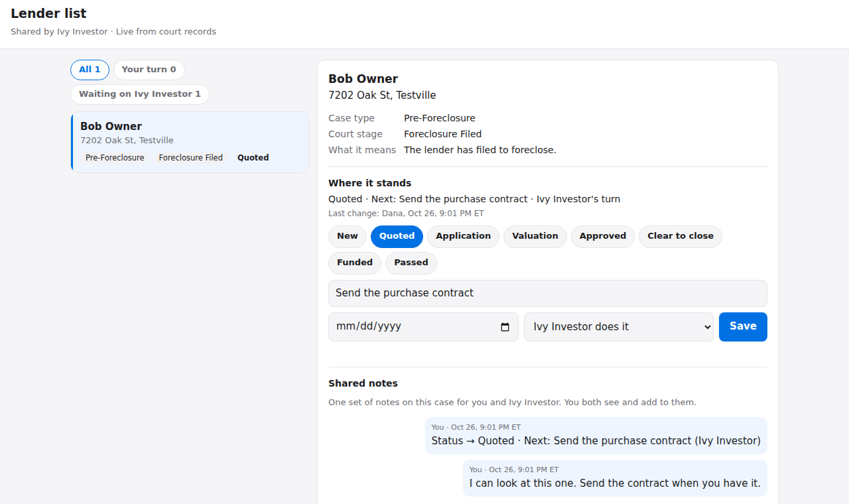The height and width of the screenshot is (504, 849).
Task: Set status to Application
Action: tap(463, 237)
